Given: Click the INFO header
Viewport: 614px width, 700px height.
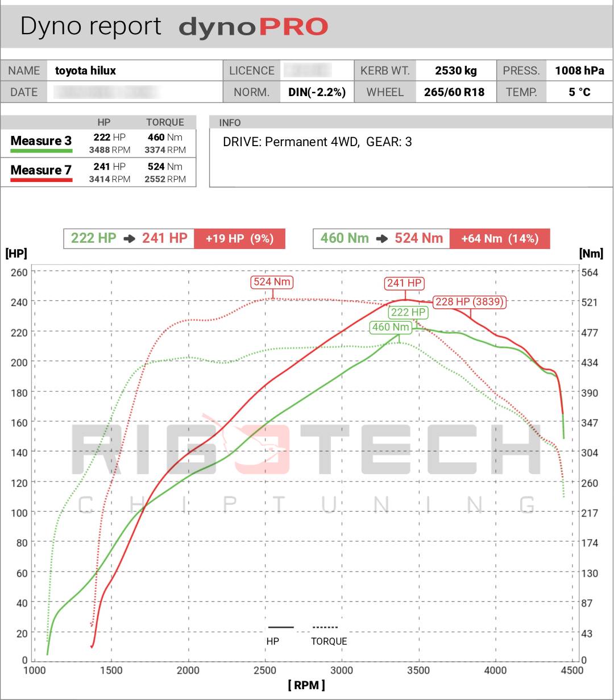Looking at the screenshot, I should point(230,123).
